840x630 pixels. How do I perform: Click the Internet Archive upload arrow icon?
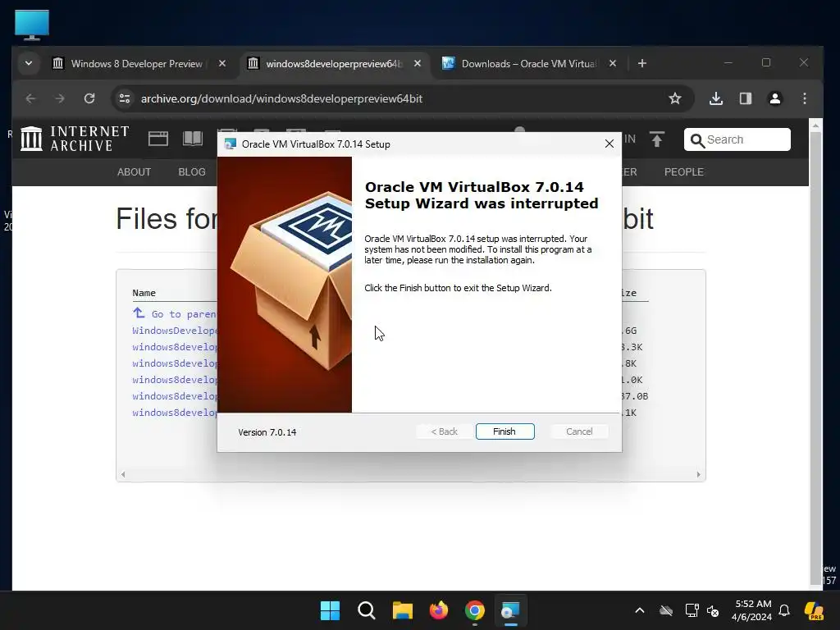pos(657,139)
